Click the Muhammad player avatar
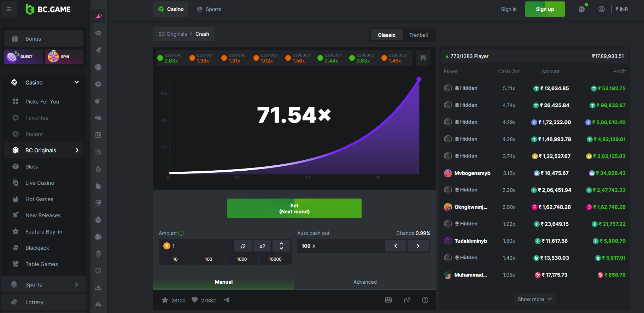The height and width of the screenshot is (313, 644). [448, 275]
